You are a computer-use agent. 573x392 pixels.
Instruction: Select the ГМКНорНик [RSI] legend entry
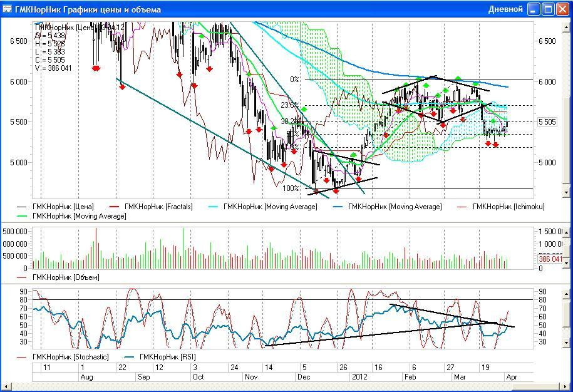click(x=160, y=357)
